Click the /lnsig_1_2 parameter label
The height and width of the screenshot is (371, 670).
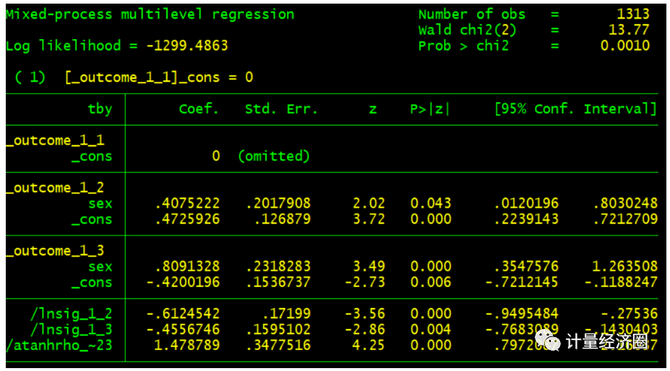[x=71, y=314]
